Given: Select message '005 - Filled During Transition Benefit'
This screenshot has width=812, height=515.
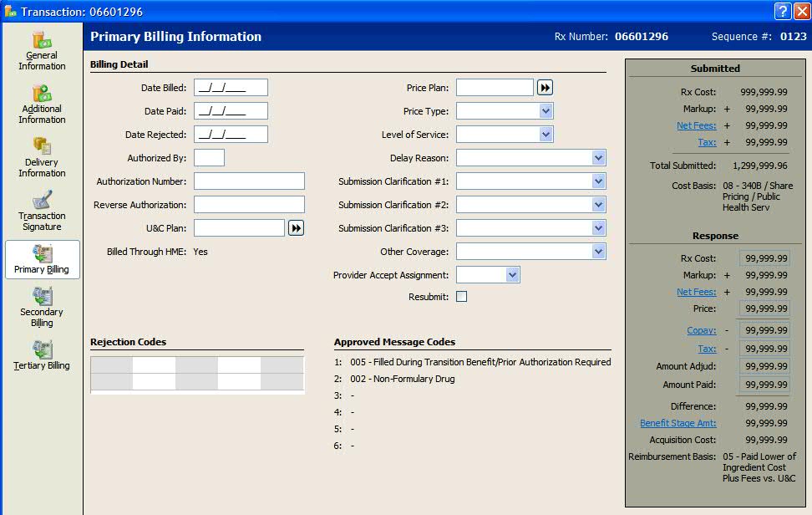Looking at the screenshot, I should pos(480,362).
